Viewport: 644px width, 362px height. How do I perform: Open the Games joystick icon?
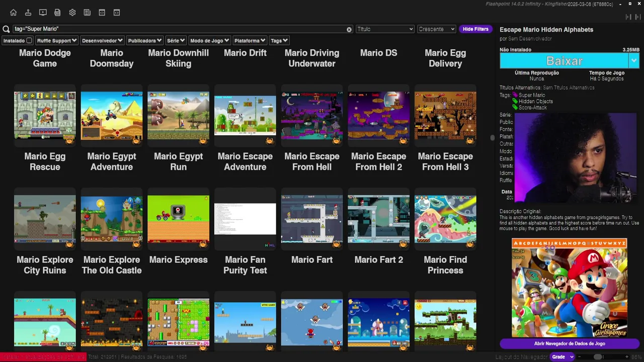28,13
